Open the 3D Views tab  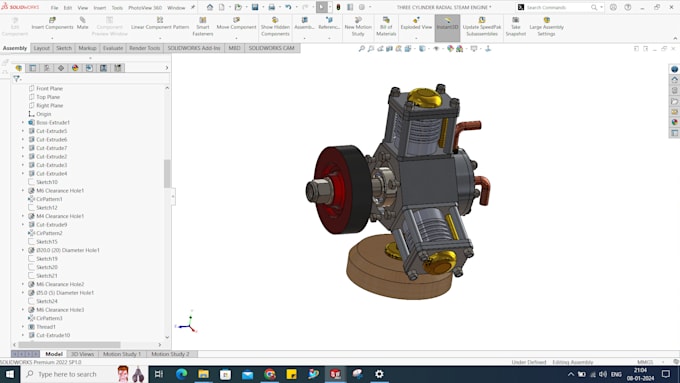(x=82, y=354)
